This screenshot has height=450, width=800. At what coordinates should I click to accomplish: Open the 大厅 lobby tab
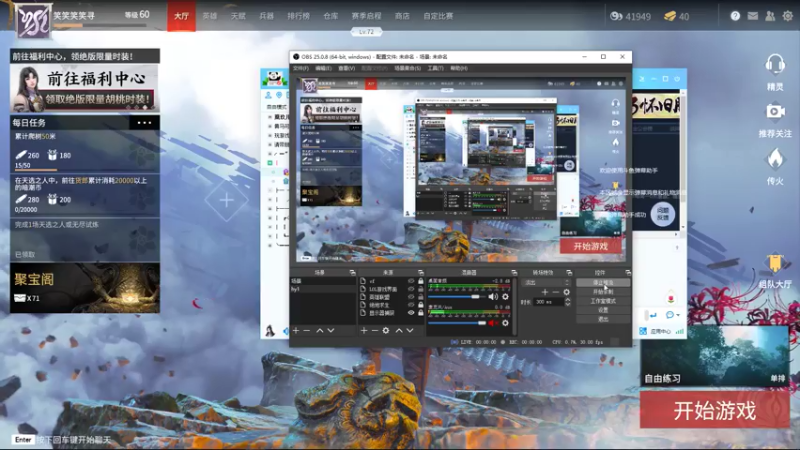[181, 16]
